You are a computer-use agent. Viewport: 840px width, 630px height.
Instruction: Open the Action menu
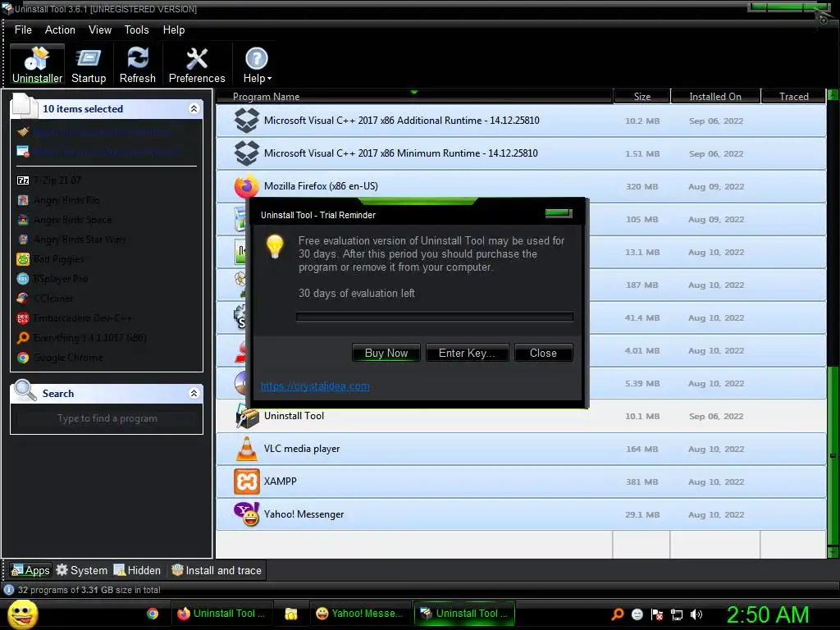pyautogui.click(x=60, y=30)
